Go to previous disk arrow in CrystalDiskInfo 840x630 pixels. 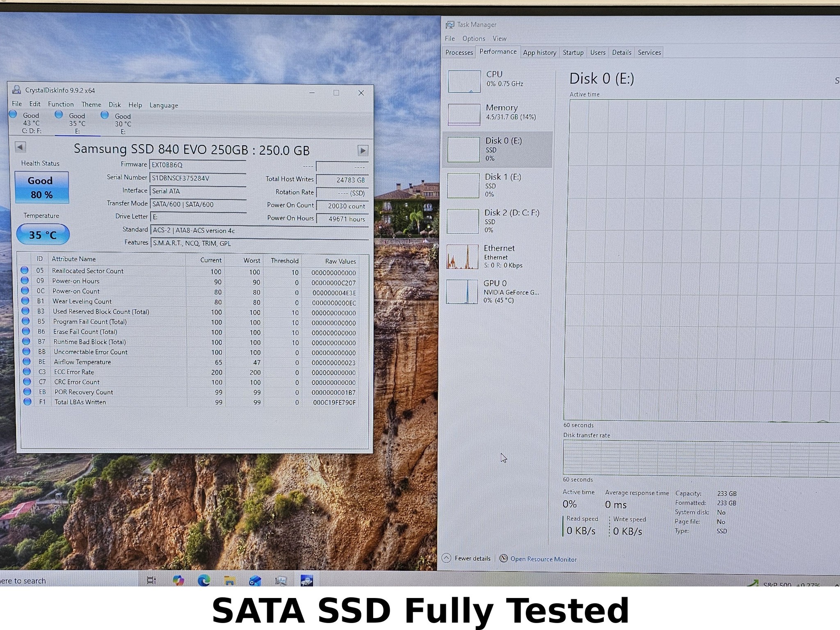[x=20, y=147]
